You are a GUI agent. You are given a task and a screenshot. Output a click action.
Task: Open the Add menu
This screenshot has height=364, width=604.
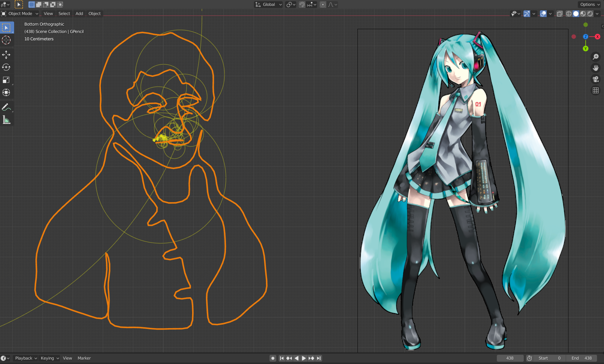pyautogui.click(x=79, y=14)
